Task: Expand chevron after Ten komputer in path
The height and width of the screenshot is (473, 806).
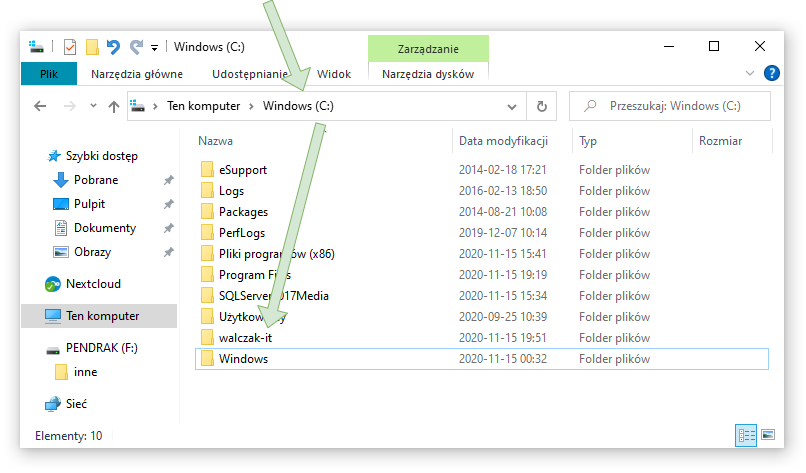Action: click(251, 106)
